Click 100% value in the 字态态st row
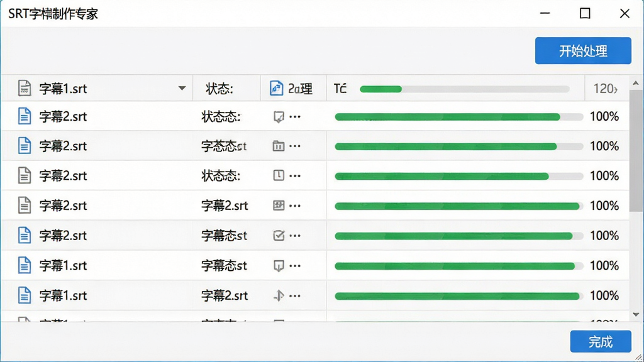 pyautogui.click(x=604, y=146)
